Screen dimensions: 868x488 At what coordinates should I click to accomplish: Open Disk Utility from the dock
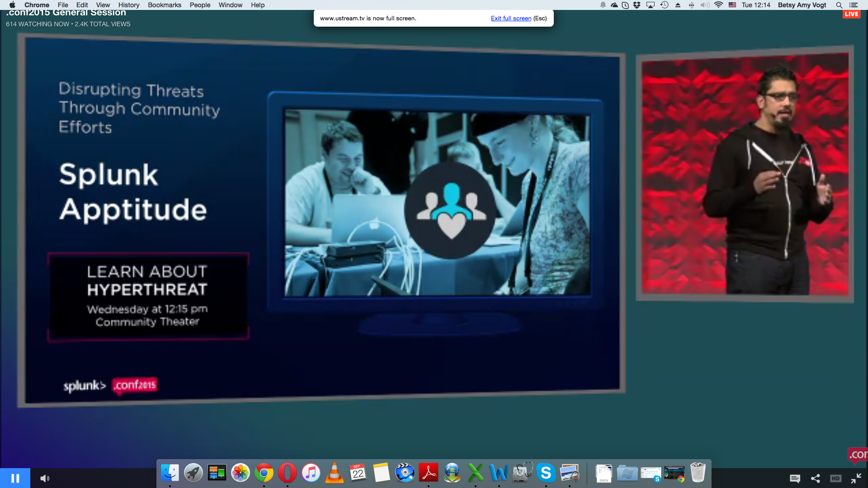[523, 473]
